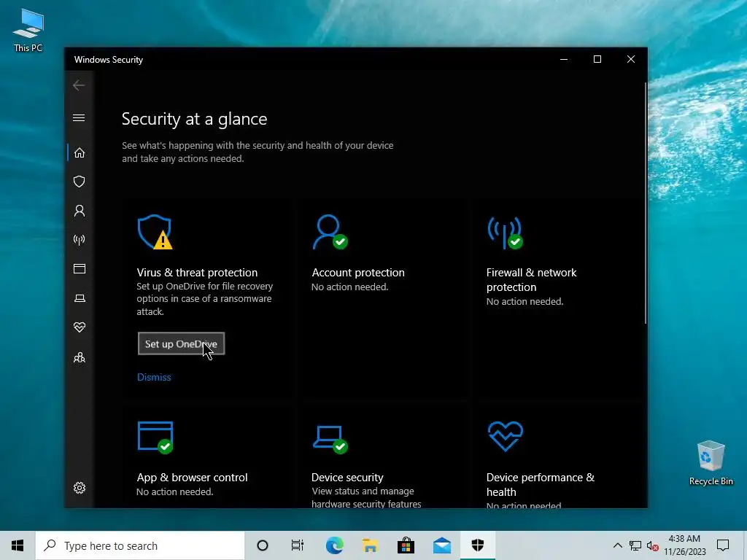Click "Security at a glance" title

[194, 119]
